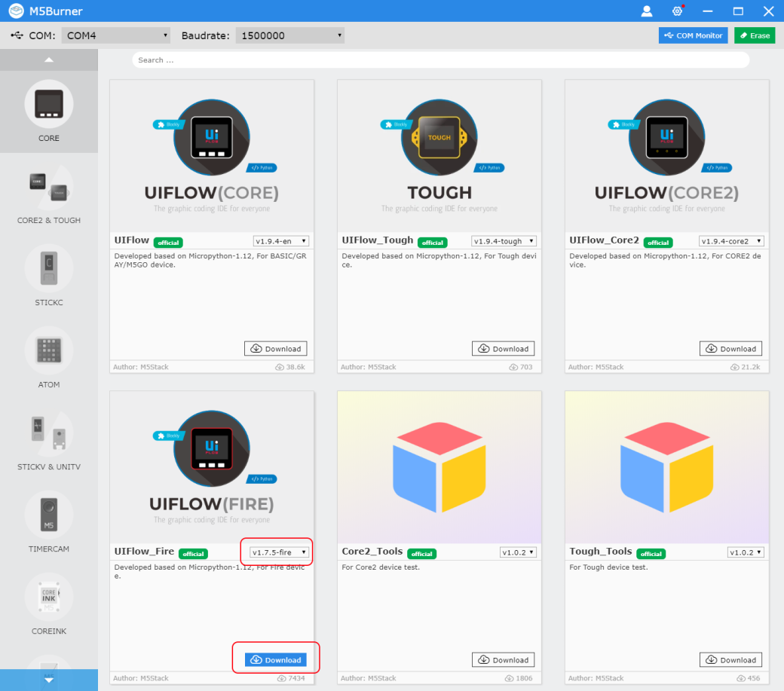The height and width of the screenshot is (691, 784).
Task: Collapse the sidebar with the up arrow
Action: (48, 59)
